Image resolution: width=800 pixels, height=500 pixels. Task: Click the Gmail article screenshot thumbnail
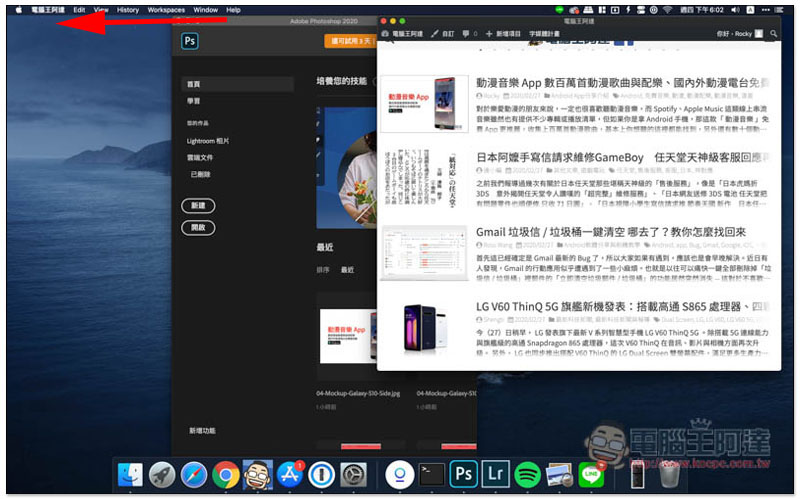click(424, 253)
